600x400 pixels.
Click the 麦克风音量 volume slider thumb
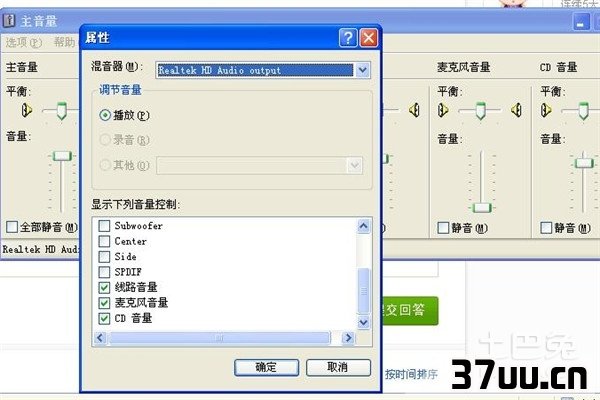click(482, 208)
